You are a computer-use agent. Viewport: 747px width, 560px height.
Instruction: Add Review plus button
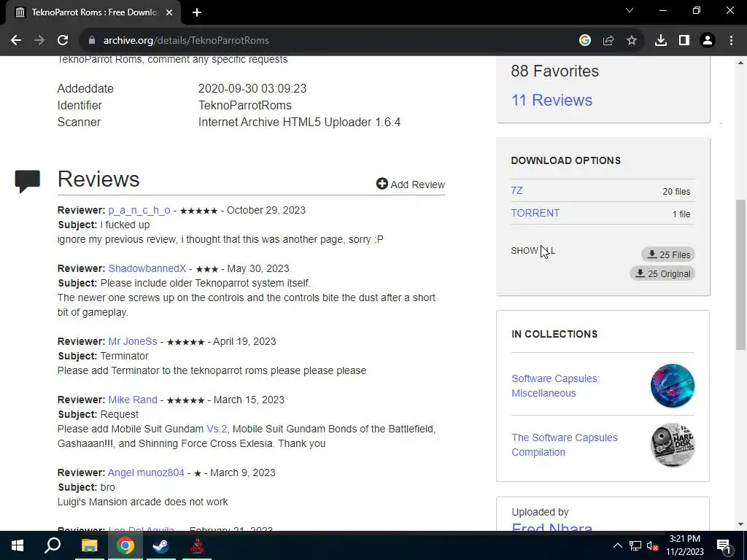tap(410, 184)
